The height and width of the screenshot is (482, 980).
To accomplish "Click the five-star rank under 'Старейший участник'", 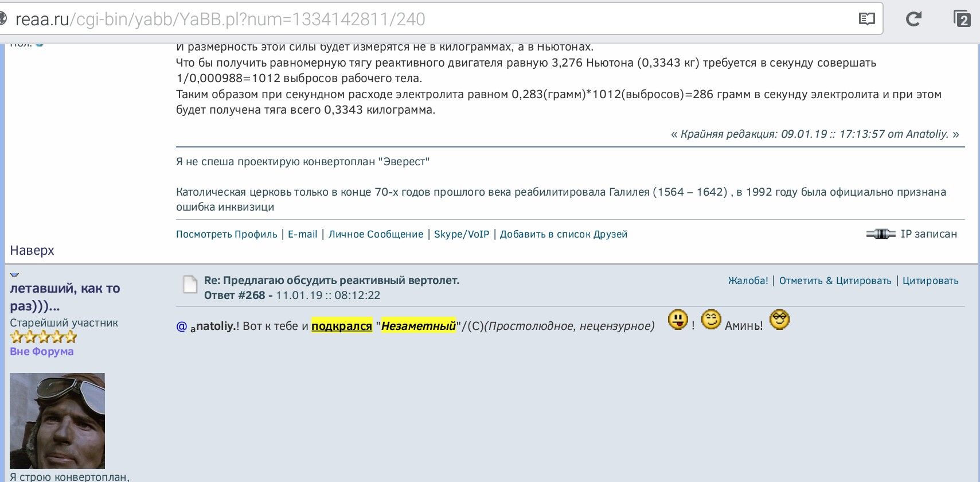I will pyautogui.click(x=43, y=337).
